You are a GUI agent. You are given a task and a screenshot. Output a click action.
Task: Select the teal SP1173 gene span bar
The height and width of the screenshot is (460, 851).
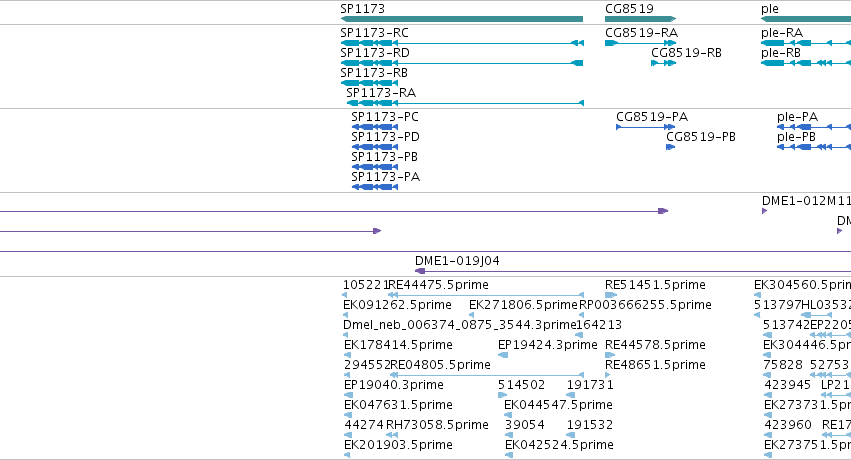click(x=462, y=19)
